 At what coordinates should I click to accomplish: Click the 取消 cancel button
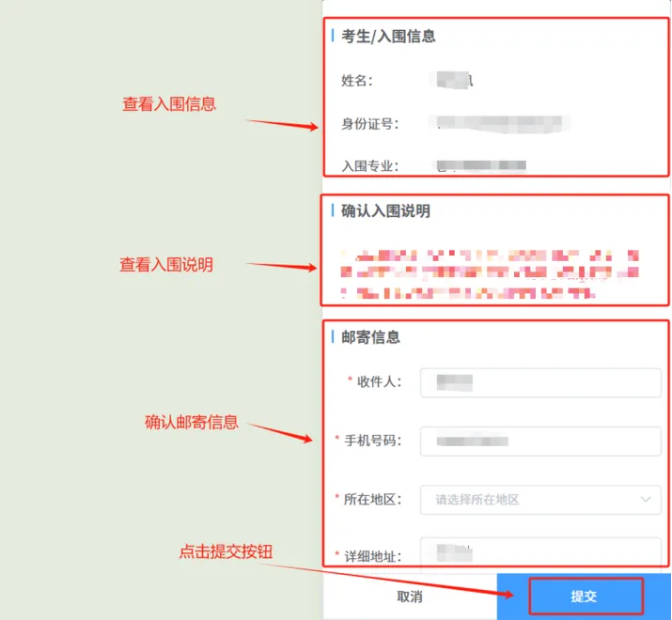pos(410,597)
